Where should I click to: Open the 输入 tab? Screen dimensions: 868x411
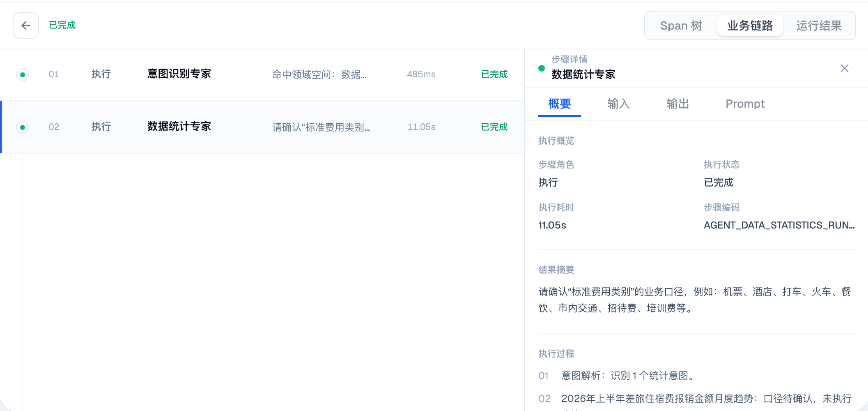click(x=618, y=104)
